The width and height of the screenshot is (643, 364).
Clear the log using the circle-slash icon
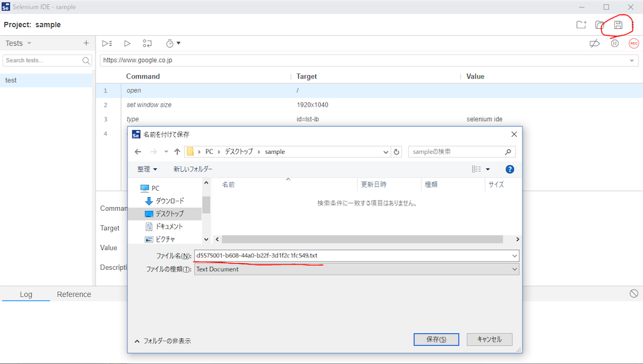634,294
